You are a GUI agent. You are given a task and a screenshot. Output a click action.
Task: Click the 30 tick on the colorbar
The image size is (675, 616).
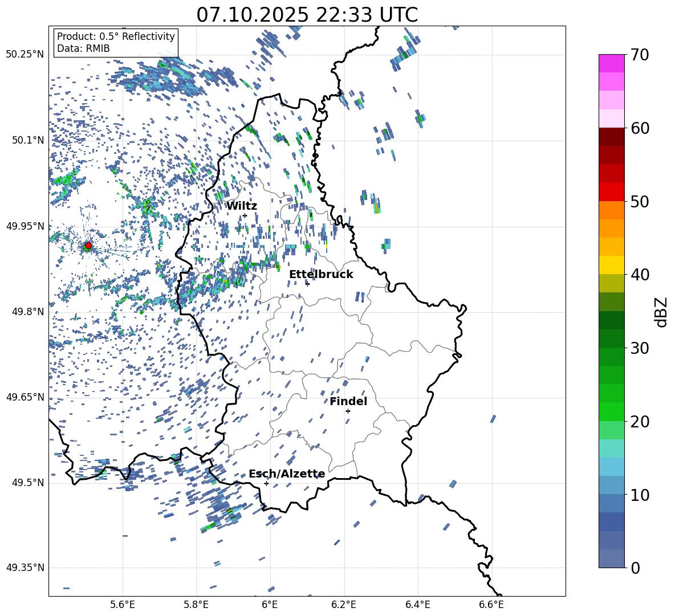(640, 348)
